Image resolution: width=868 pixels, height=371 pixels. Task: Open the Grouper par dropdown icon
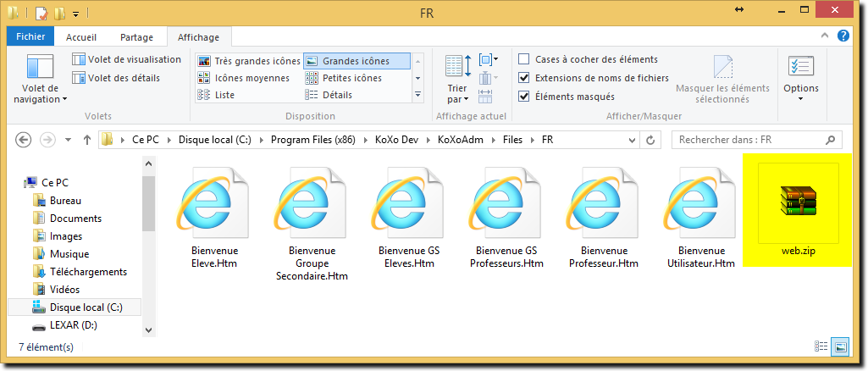pos(488,58)
